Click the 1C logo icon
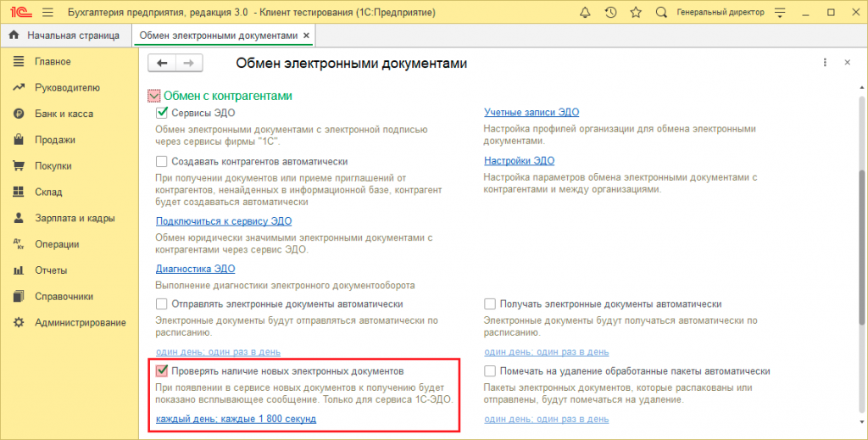The image size is (868, 440). coord(20,12)
